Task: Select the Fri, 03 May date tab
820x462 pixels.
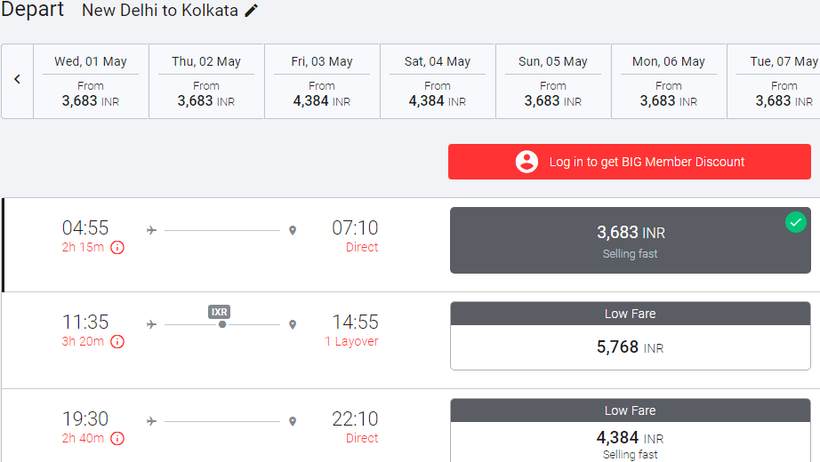Action: pyautogui.click(x=322, y=81)
